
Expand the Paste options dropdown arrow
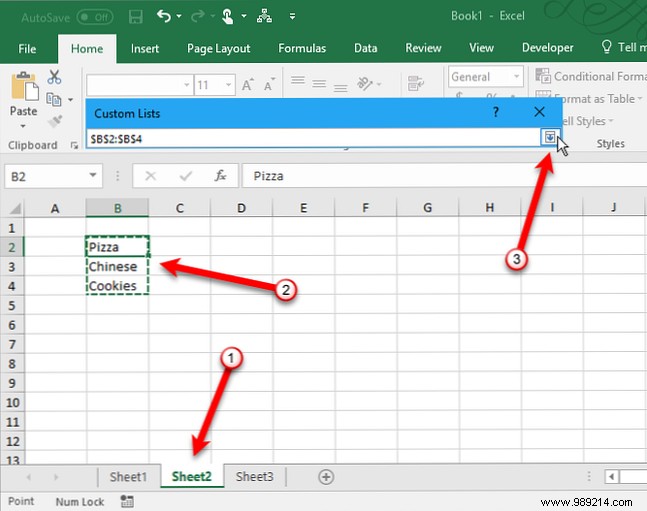pyautogui.click(x=23, y=125)
